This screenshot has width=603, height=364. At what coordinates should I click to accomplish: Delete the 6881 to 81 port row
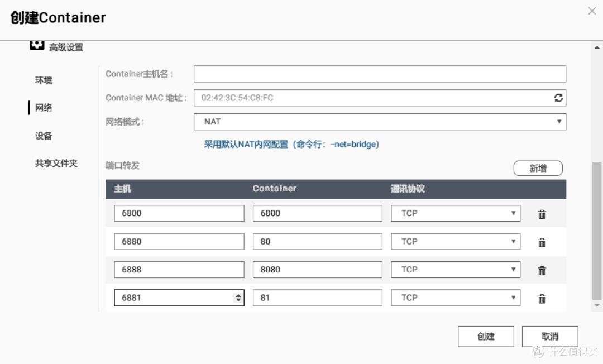point(542,299)
